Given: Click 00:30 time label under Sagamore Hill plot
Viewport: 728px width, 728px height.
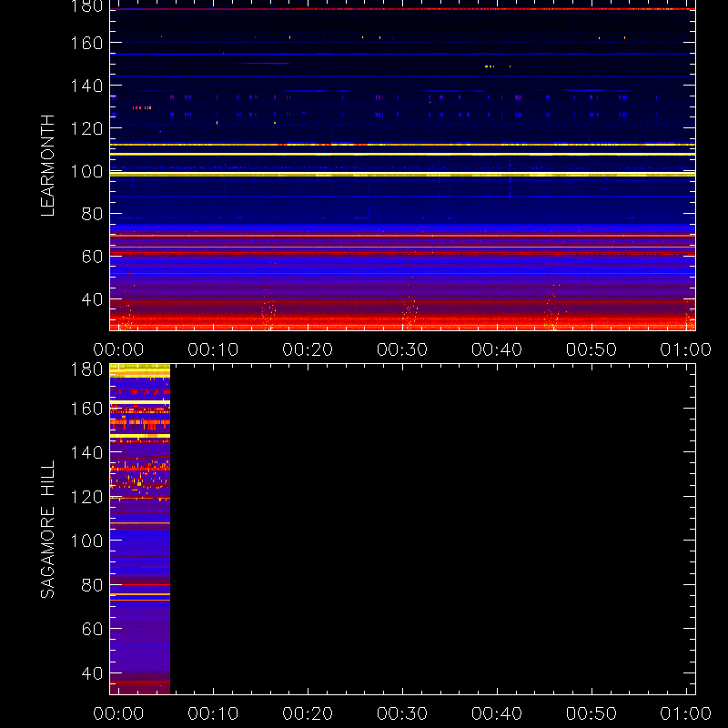Looking at the screenshot, I should click(402, 713).
